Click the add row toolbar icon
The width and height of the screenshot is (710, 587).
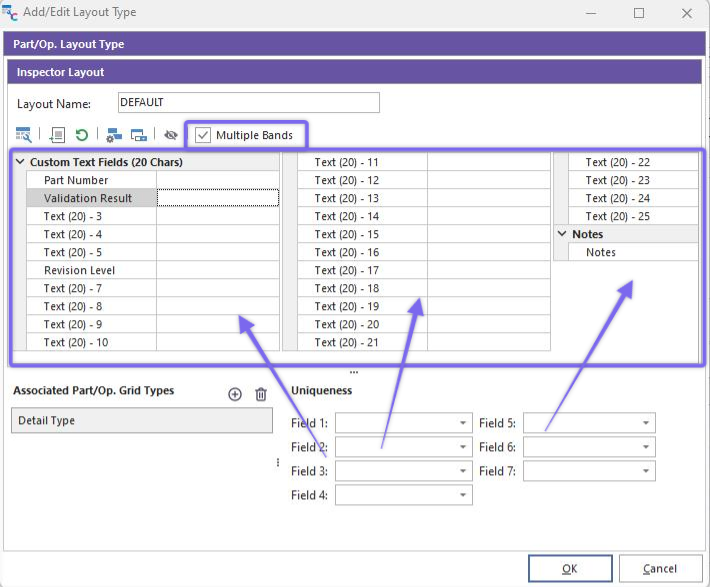pyautogui.click(x=57, y=135)
